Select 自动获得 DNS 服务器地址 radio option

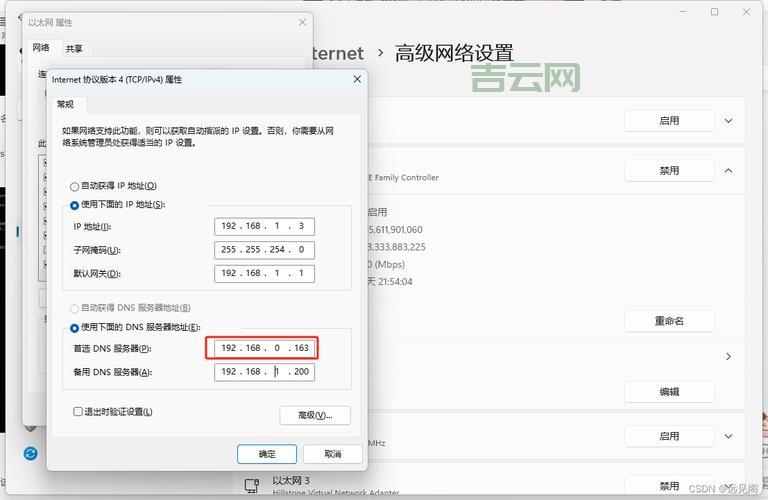click(x=74, y=308)
